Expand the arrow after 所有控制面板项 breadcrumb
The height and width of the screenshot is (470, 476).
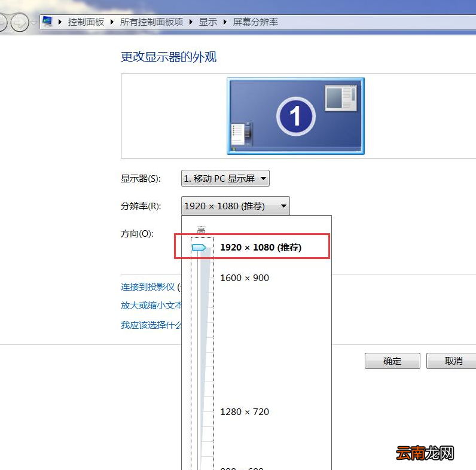[191, 22]
